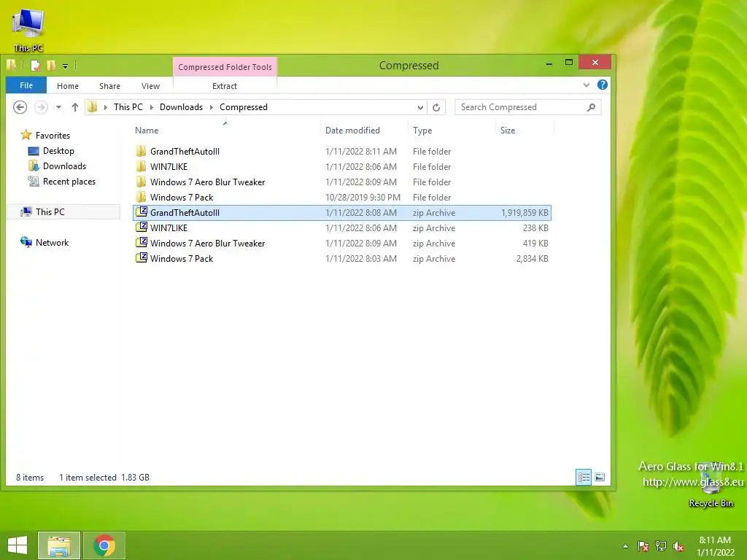This screenshot has height=560, width=747.
Task: Click the Back navigation arrow
Action: tap(20, 107)
